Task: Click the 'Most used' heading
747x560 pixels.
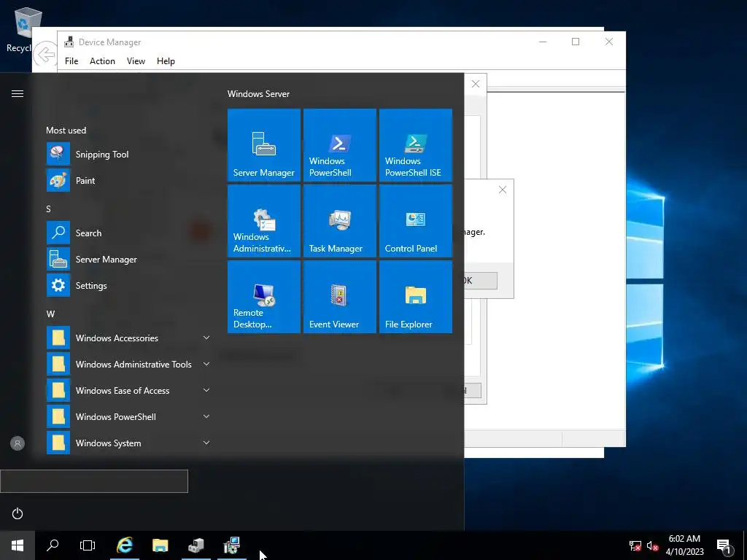Action: pos(66,130)
